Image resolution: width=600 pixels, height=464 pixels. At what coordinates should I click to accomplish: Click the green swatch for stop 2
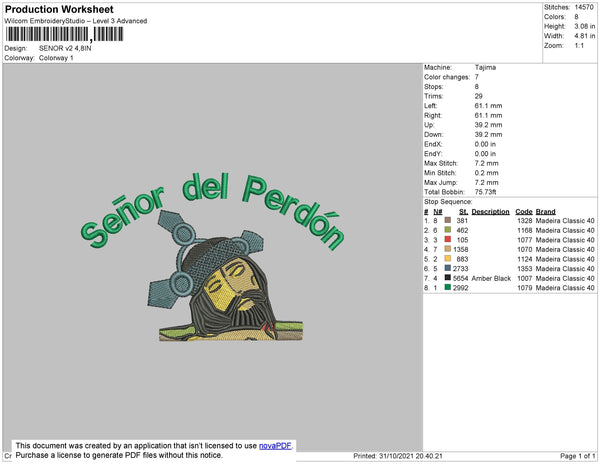pyautogui.click(x=447, y=230)
